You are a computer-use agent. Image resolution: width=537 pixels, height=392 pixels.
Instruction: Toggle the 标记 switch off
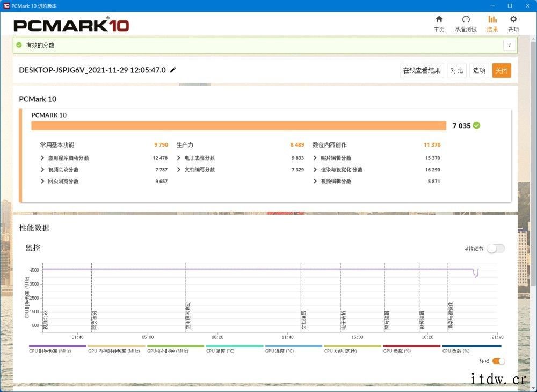pyautogui.click(x=498, y=361)
